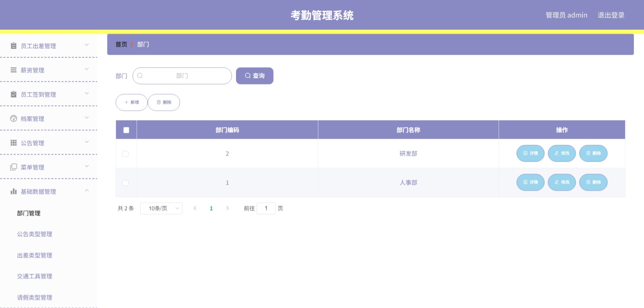Screen dimensions: 644x308
Task: Click 管理员 admin user label
Action: (567, 15)
